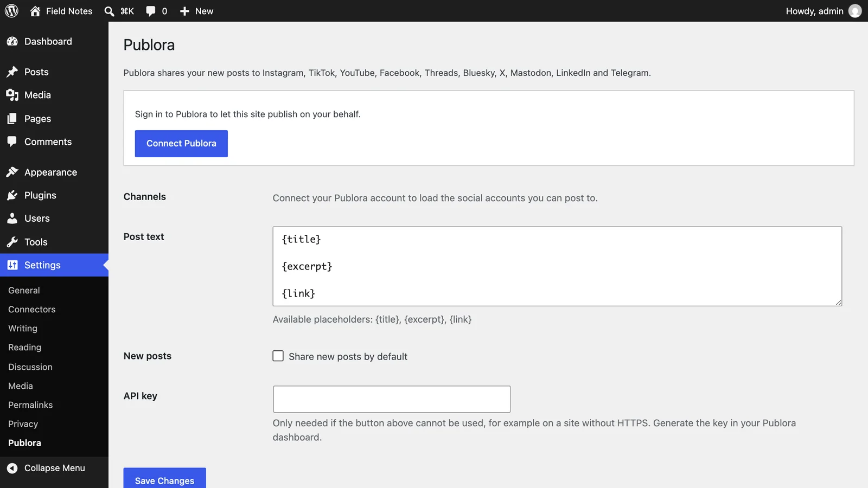The image size is (868, 488).
Task: Open the Field Notes home icon
Action: click(35, 11)
